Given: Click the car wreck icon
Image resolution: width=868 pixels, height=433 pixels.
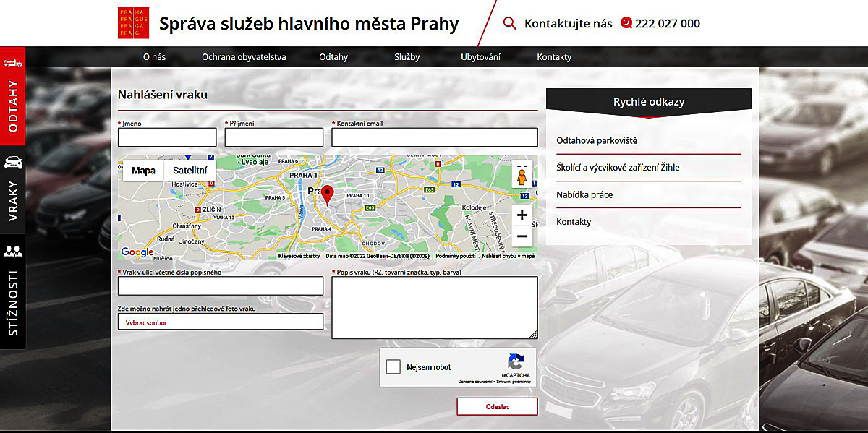Looking at the screenshot, I should pyautogui.click(x=12, y=161).
